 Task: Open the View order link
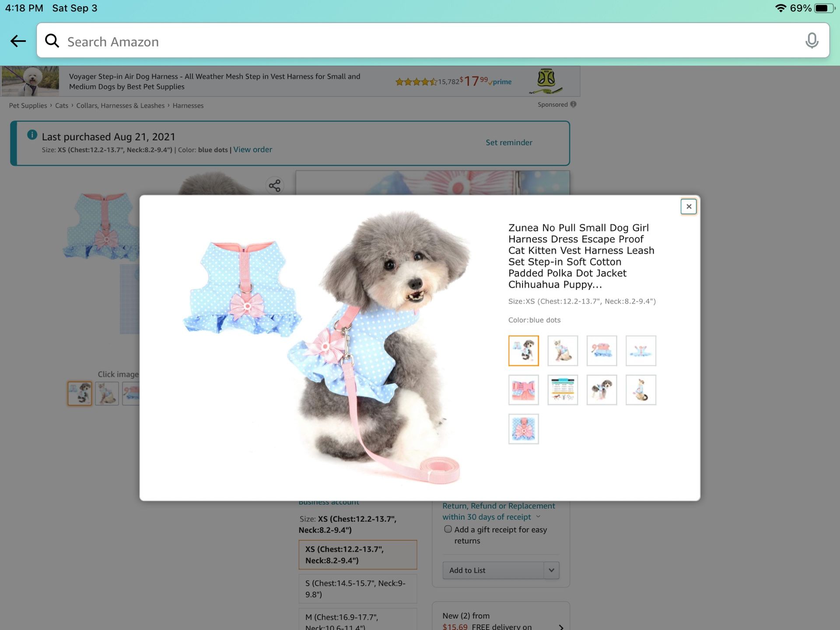coord(253,150)
